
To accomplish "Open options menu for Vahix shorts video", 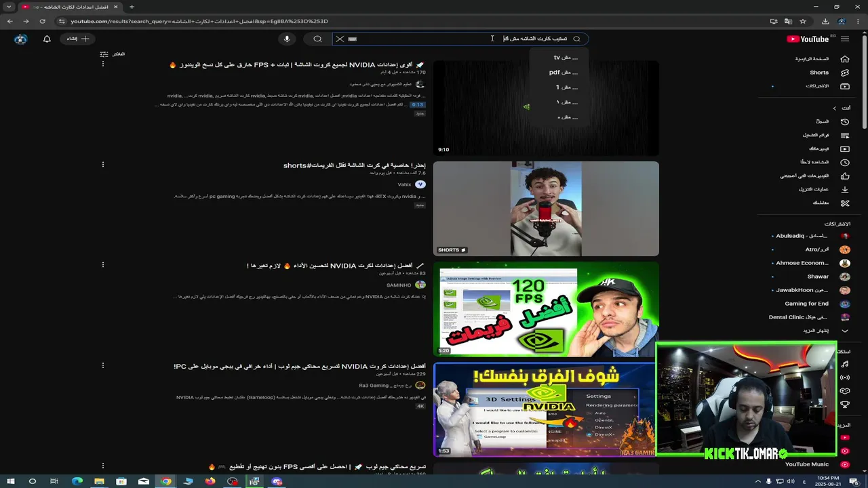I will (103, 164).
